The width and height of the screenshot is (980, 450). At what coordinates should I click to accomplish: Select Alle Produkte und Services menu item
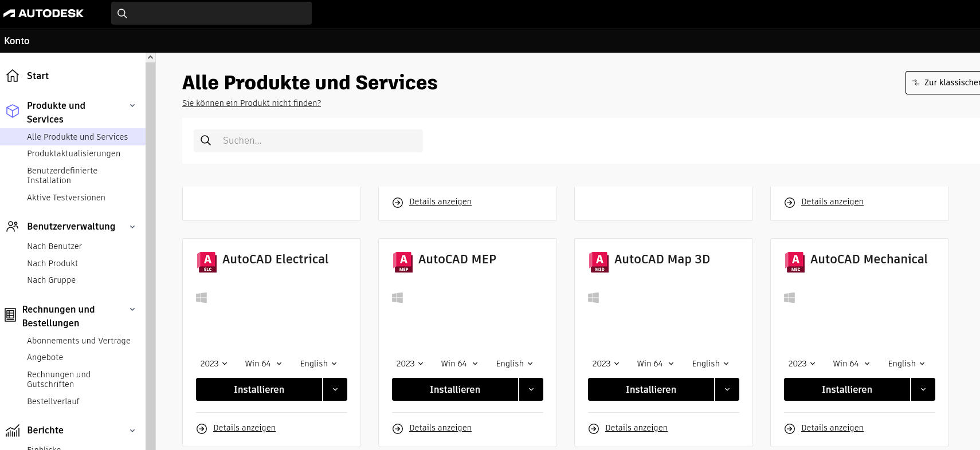pos(73,137)
